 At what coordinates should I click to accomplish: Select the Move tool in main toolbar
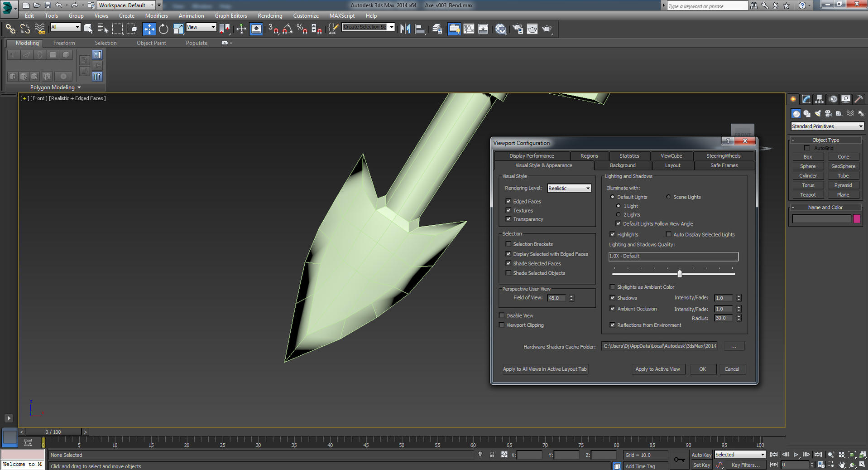[149, 29]
